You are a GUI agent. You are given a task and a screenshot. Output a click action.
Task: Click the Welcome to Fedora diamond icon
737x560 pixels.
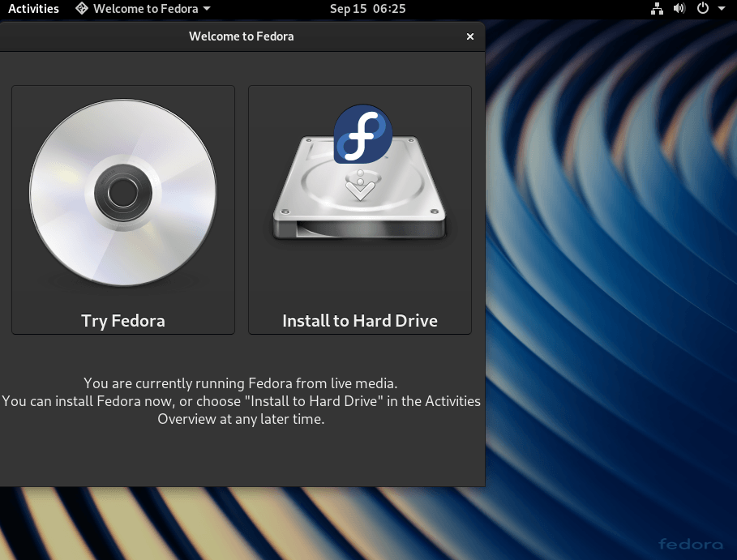pyautogui.click(x=82, y=8)
